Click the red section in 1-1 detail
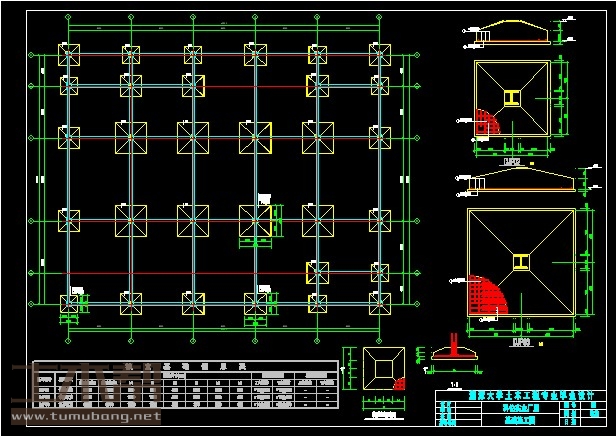The image size is (616, 436). pos(455,352)
